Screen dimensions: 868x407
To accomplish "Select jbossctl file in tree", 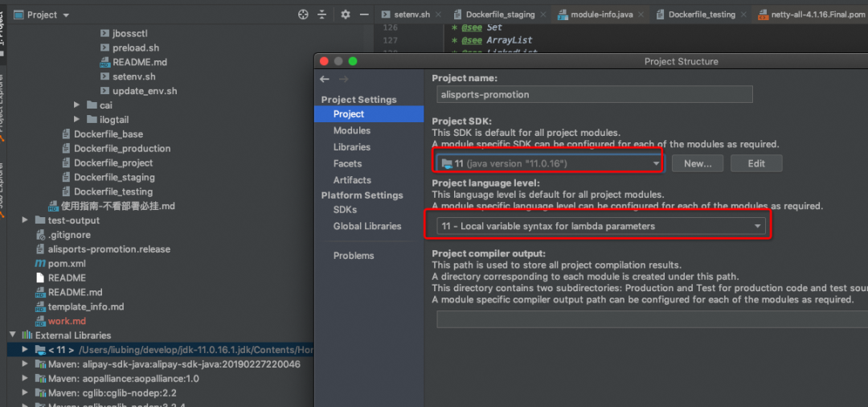I will click(x=130, y=33).
